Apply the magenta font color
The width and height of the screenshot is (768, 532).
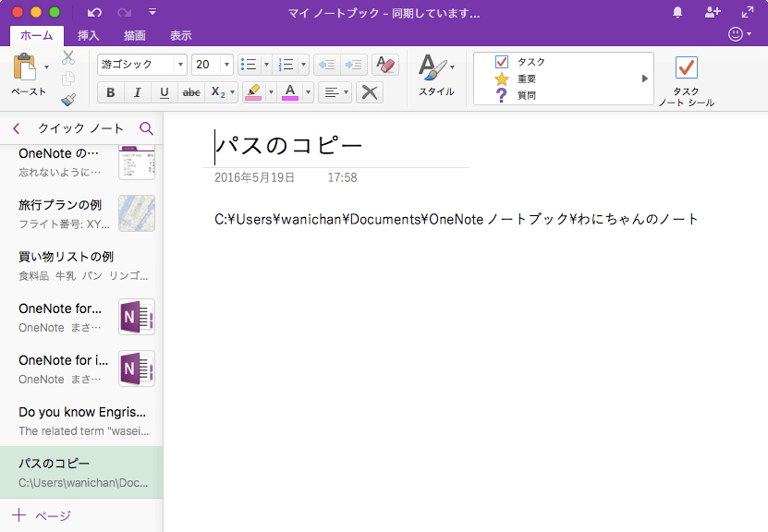(x=290, y=92)
